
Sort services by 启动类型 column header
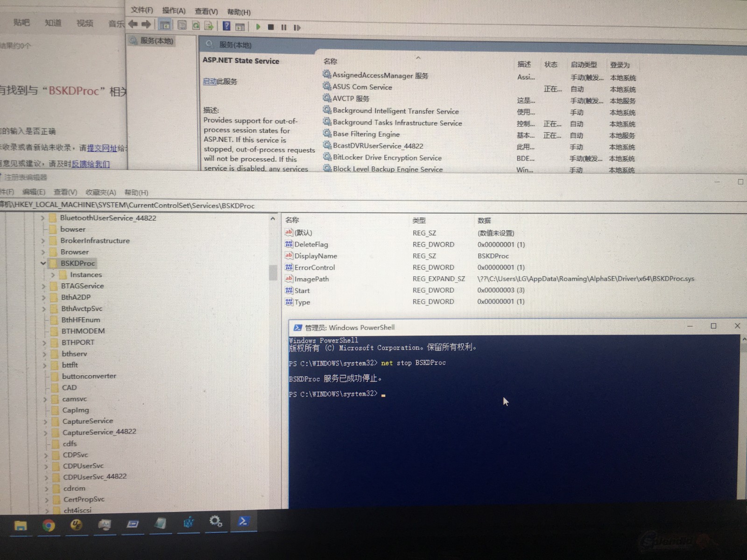584,64
